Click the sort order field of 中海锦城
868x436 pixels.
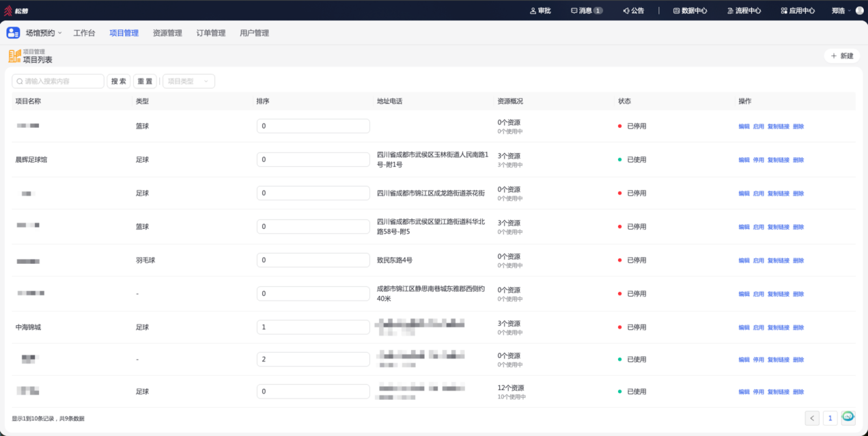click(x=313, y=327)
